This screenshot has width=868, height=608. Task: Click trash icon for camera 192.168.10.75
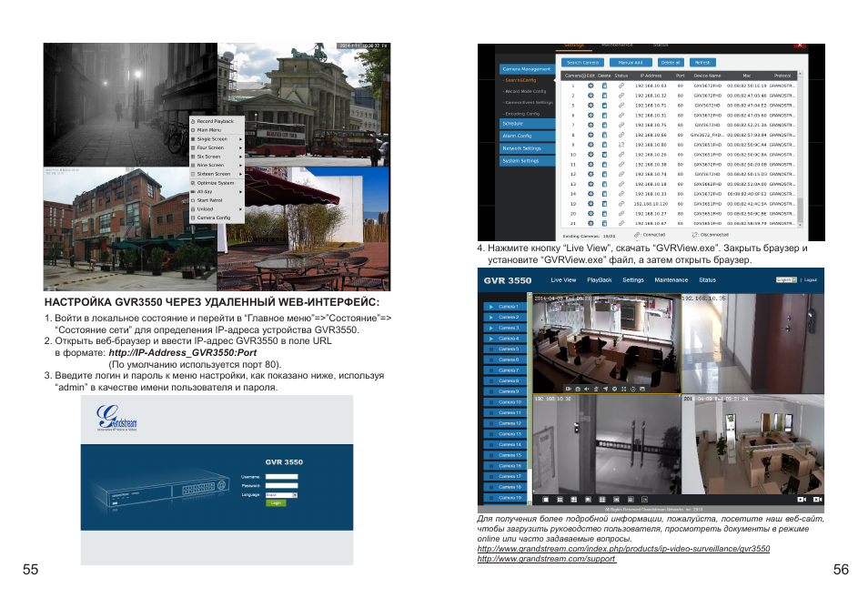pyautogui.click(x=604, y=125)
